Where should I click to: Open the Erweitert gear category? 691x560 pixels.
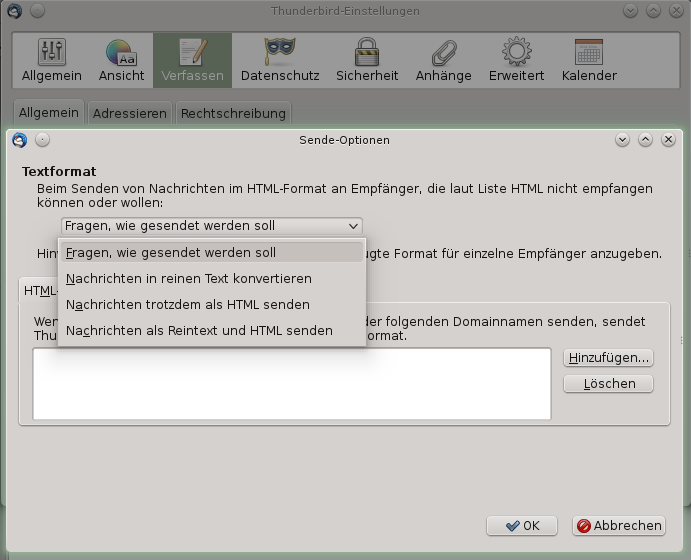[516, 60]
